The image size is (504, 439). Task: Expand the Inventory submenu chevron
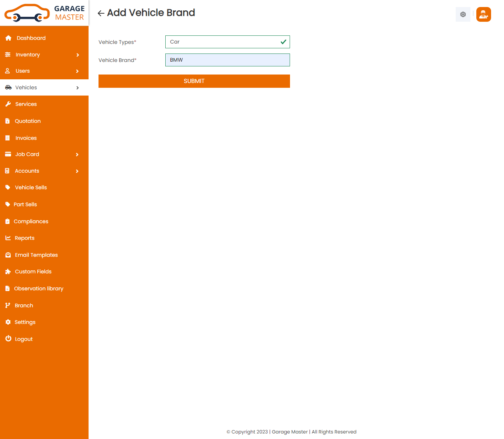(77, 55)
